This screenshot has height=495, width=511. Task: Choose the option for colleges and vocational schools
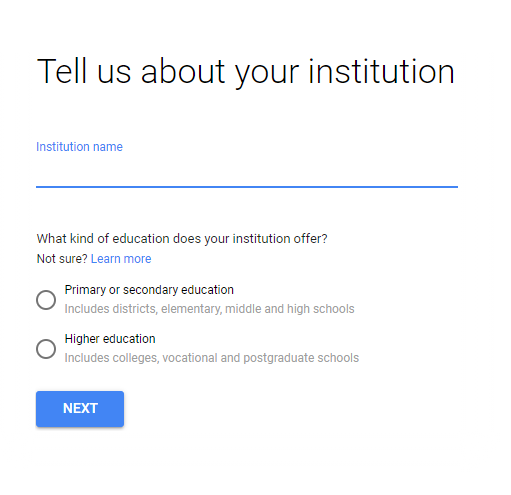click(x=46, y=348)
